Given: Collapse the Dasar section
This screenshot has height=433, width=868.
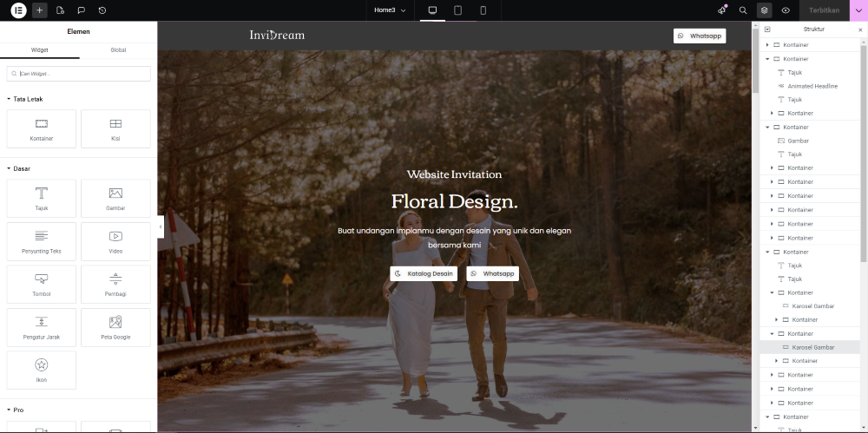Looking at the screenshot, I should pos(19,168).
